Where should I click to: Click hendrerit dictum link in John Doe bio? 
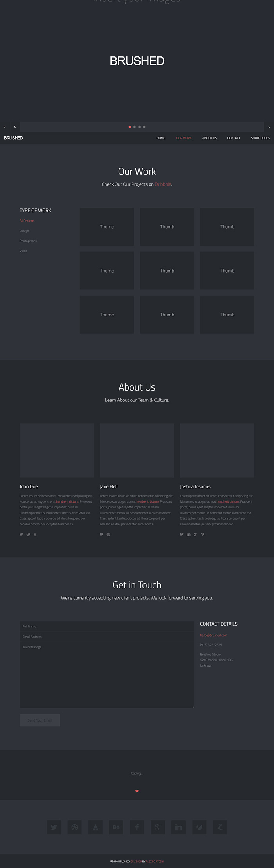(x=67, y=501)
